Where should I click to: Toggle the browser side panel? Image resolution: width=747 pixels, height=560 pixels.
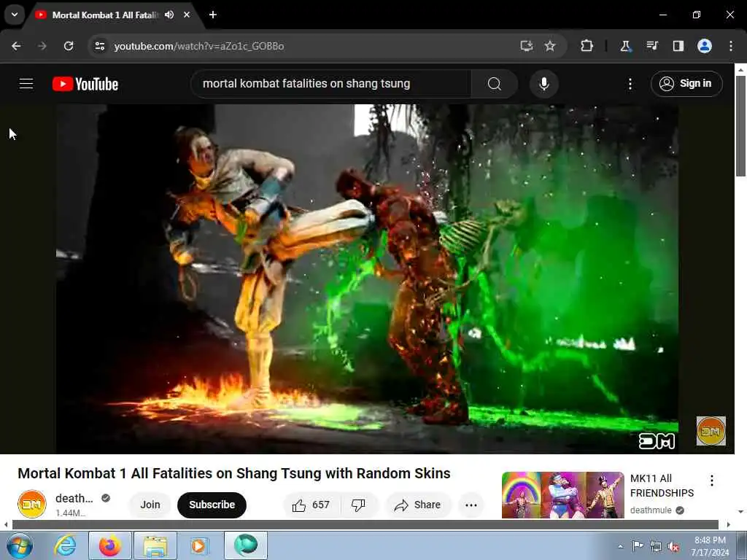[x=678, y=46]
